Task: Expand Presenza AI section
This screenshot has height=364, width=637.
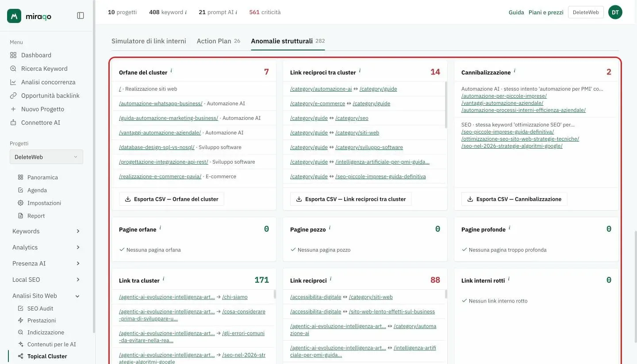Action: (46, 264)
